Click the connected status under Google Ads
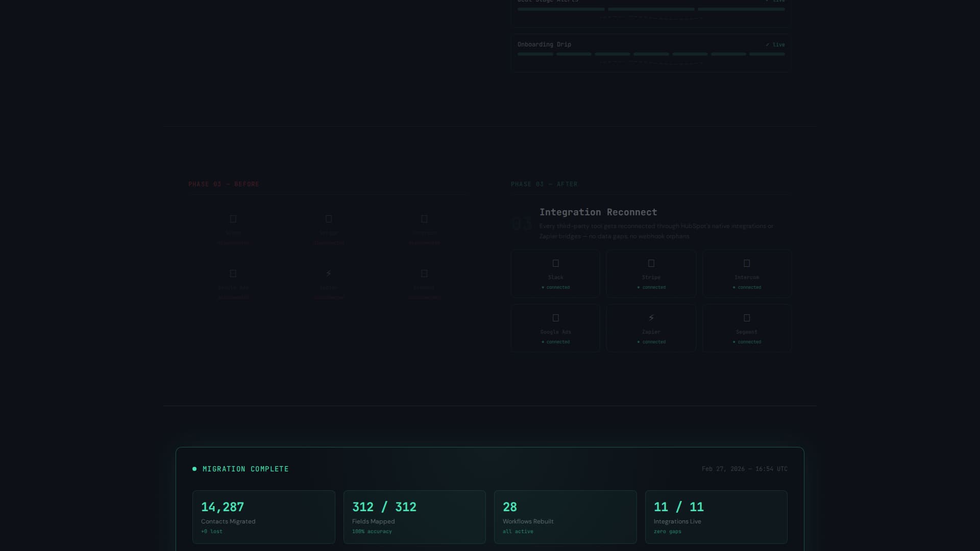Viewport: 980px width, 551px height. pyautogui.click(x=556, y=342)
